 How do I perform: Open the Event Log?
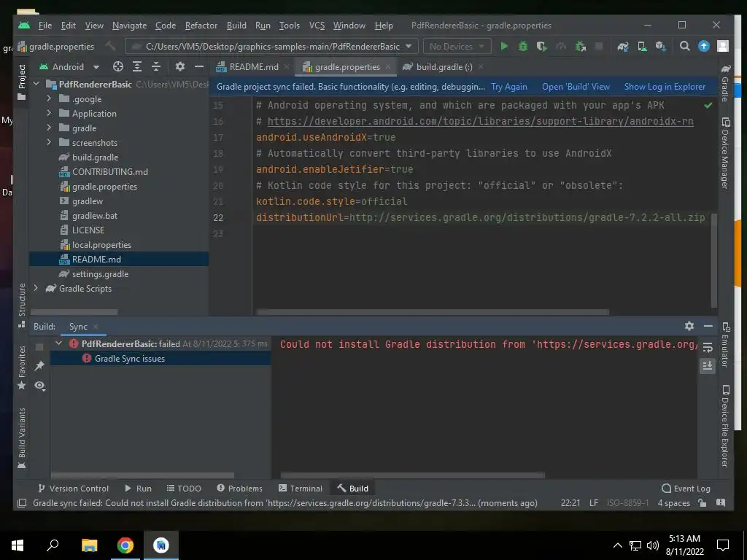(686, 488)
